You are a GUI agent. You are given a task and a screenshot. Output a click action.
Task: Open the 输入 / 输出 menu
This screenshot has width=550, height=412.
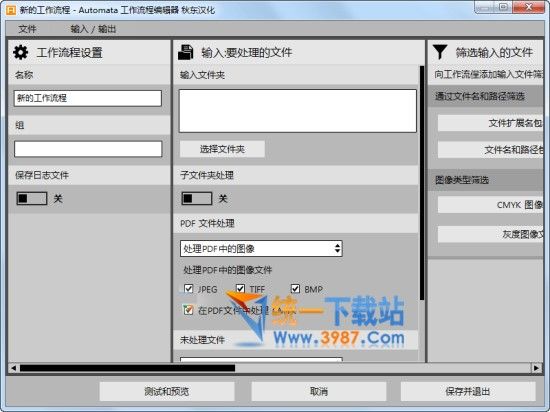(93, 29)
